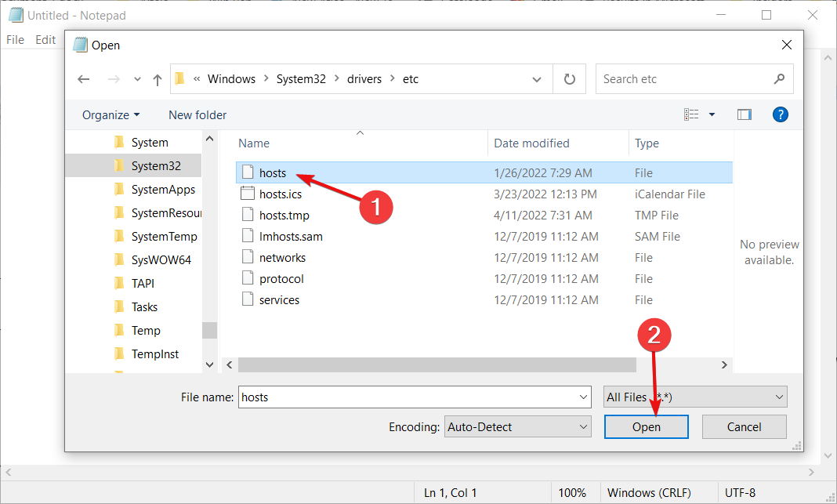Click System32 in the breadcrumb path
Image resolution: width=837 pixels, height=504 pixels.
(x=300, y=79)
